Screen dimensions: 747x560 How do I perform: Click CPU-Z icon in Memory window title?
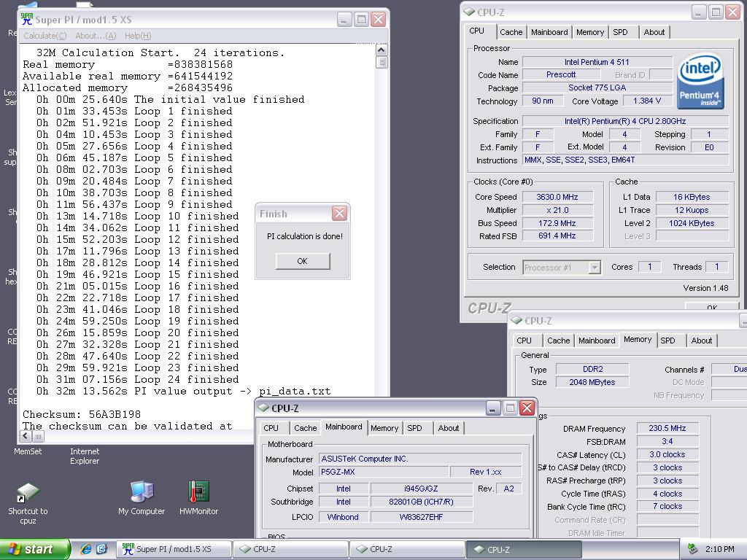pyautogui.click(x=517, y=321)
